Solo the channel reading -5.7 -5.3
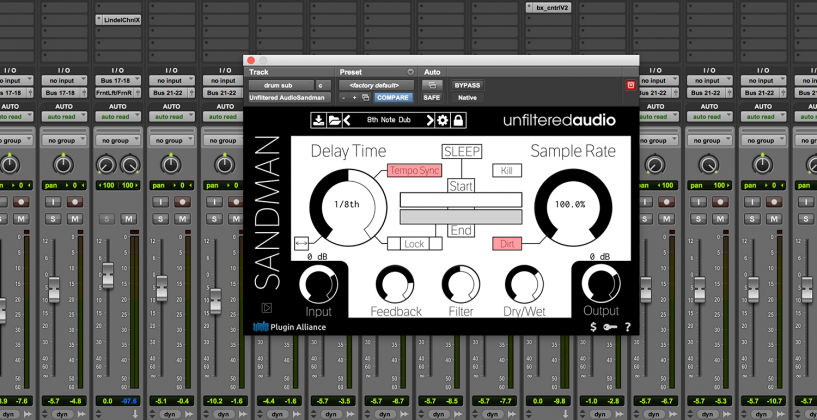 tap(698, 219)
